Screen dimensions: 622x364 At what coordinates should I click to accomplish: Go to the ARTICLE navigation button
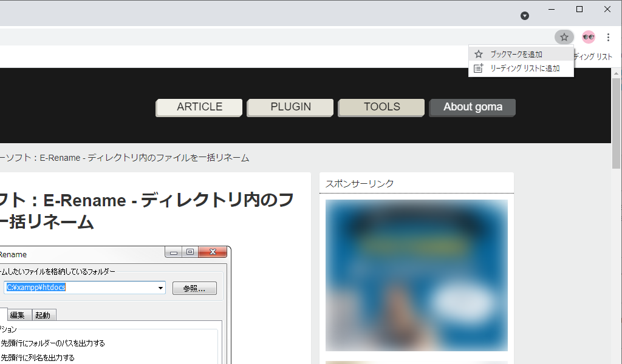tap(199, 107)
